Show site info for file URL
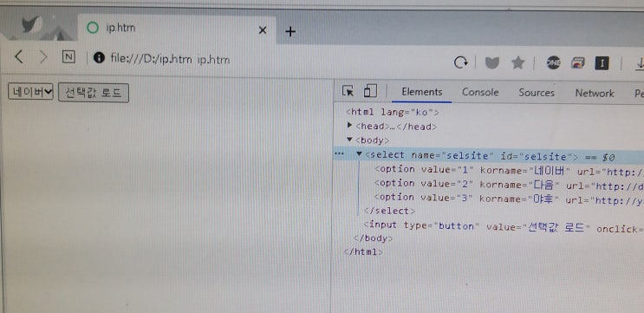The width and height of the screenshot is (644, 313). coord(99,57)
